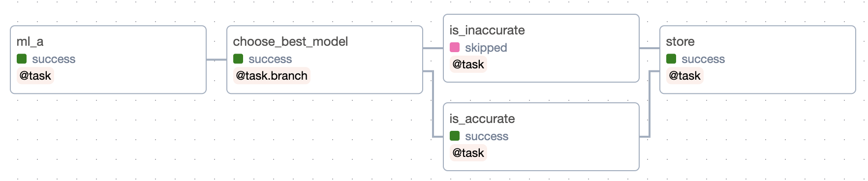The height and width of the screenshot is (181, 868).
Task: Click the @task.branch operator badge
Action: pyautogui.click(x=272, y=76)
